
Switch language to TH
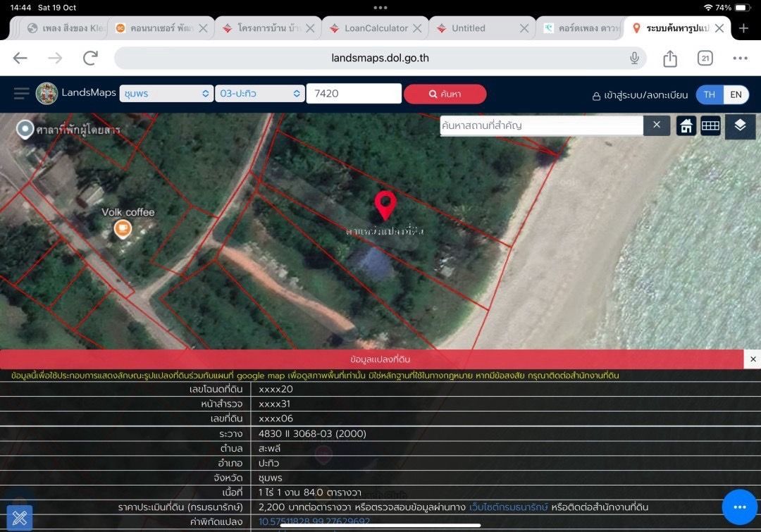pyautogui.click(x=709, y=94)
